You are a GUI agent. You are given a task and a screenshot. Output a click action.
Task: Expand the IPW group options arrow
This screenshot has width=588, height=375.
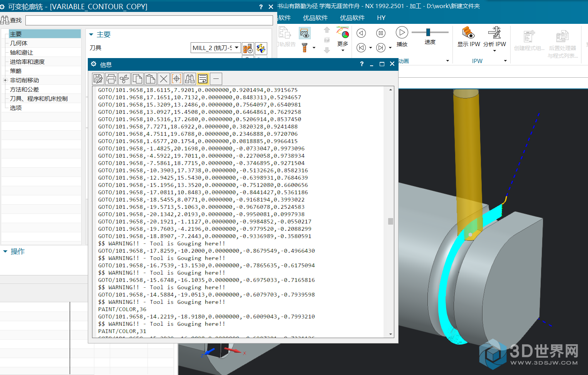point(505,61)
